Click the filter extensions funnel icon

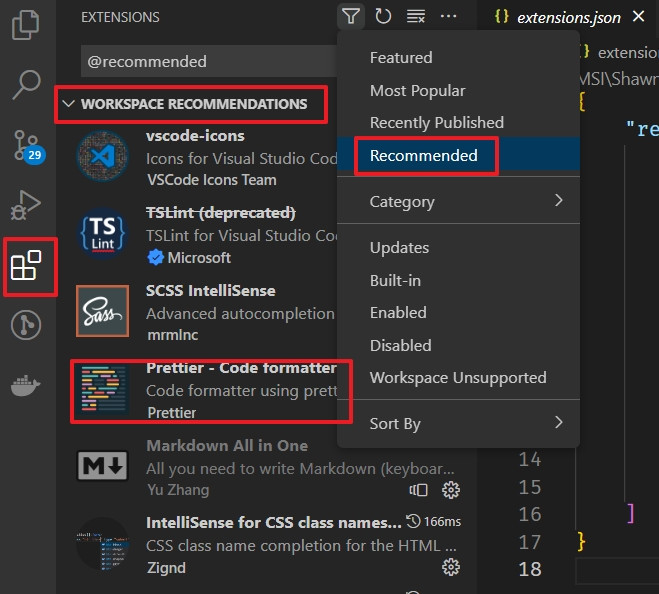pos(351,17)
